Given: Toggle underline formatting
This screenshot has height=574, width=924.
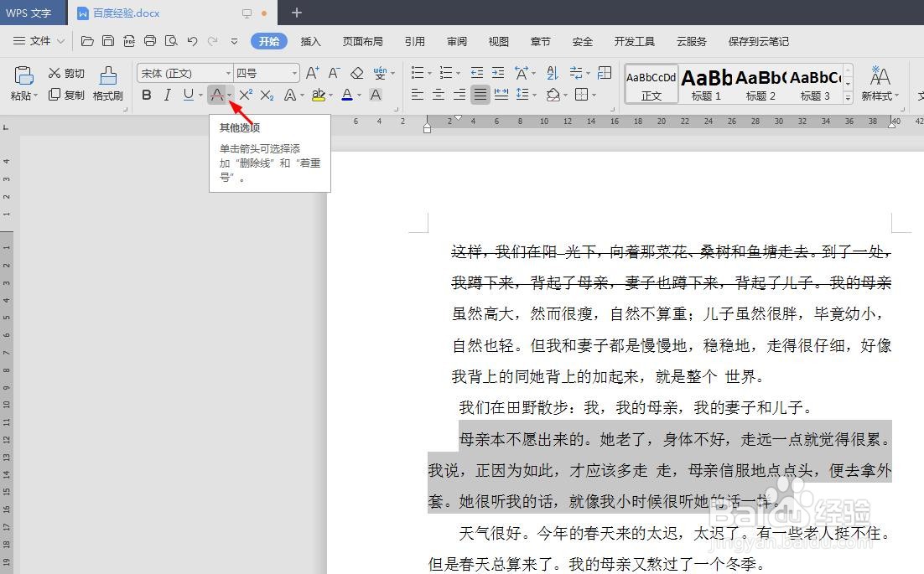Looking at the screenshot, I should click(x=187, y=95).
